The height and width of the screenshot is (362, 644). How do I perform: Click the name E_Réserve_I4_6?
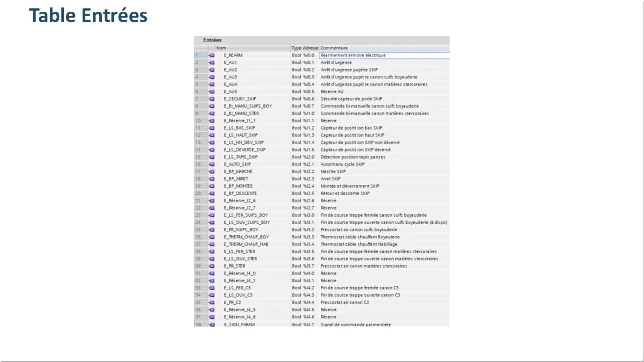click(x=240, y=317)
